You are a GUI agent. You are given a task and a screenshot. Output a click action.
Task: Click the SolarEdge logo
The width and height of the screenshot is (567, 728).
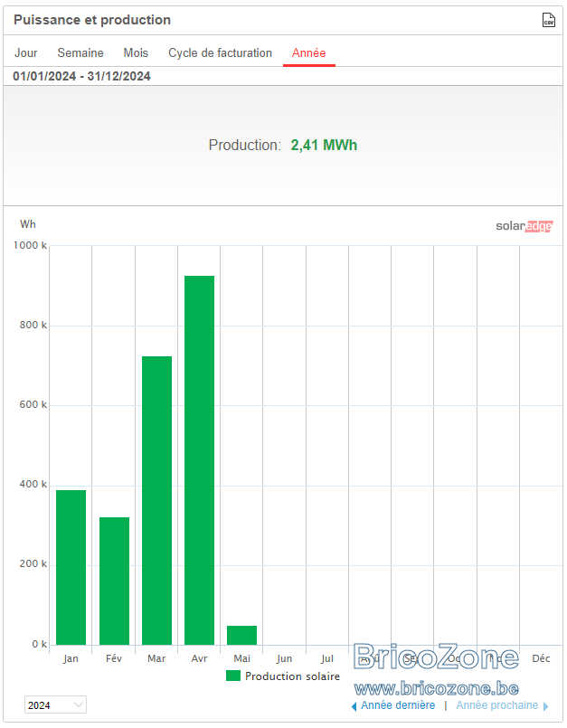coord(524,226)
